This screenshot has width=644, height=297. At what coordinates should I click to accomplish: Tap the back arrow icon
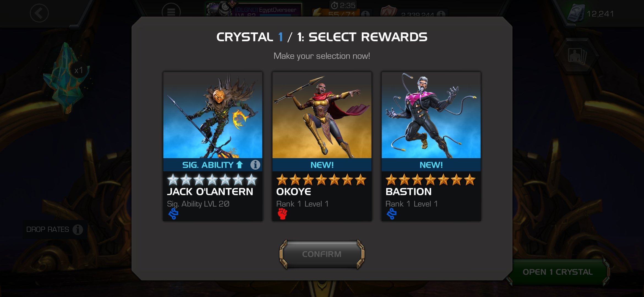(x=39, y=13)
